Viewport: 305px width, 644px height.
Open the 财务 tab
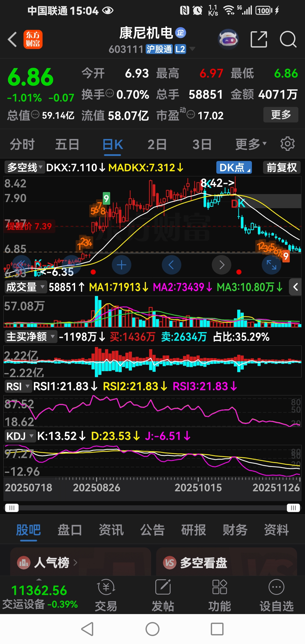click(x=235, y=530)
